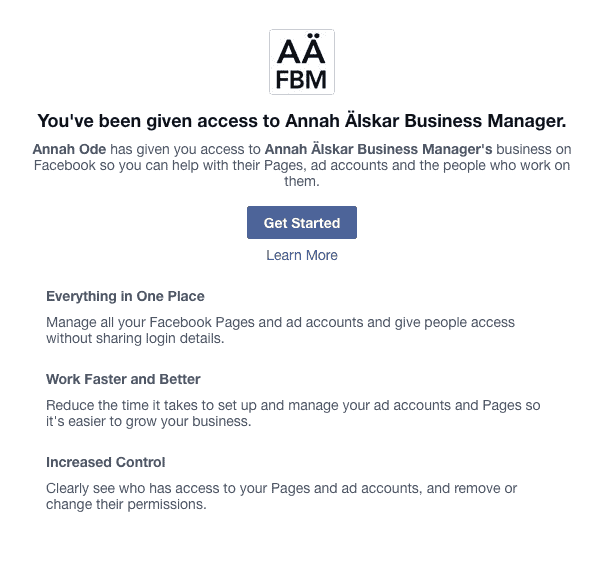Screen dimensions: 603x567
Task: Click the word "them." ending the intro
Action: click(x=302, y=183)
